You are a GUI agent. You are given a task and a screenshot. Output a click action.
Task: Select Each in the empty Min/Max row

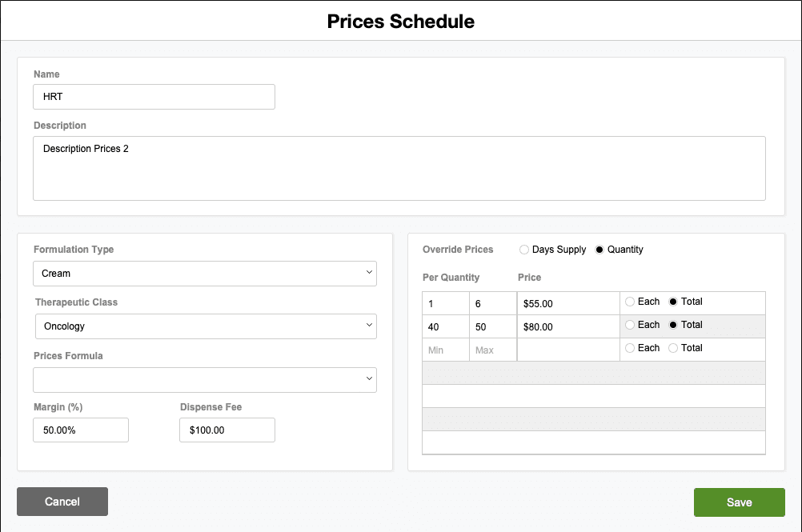pyautogui.click(x=630, y=348)
